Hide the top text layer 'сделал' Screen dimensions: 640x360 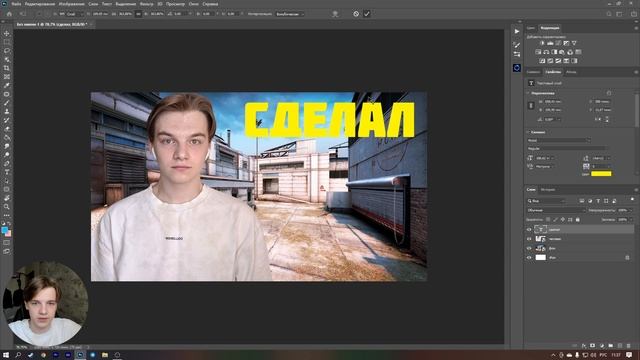tap(529, 229)
